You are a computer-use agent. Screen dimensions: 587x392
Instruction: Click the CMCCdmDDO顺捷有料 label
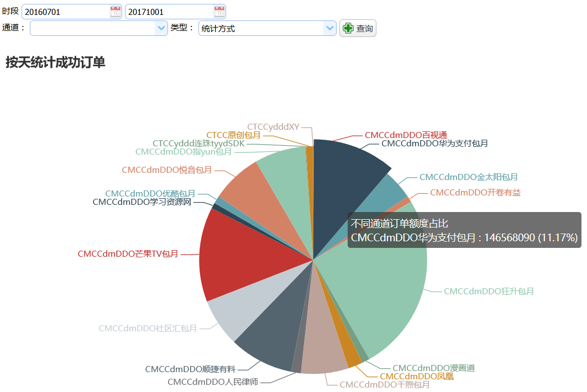[x=190, y=369]
